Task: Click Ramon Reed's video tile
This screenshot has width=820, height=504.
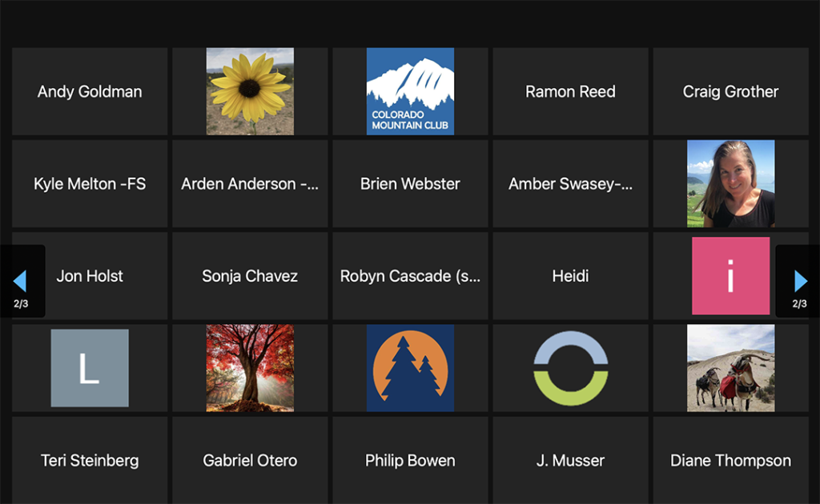Action: (570, 91)
